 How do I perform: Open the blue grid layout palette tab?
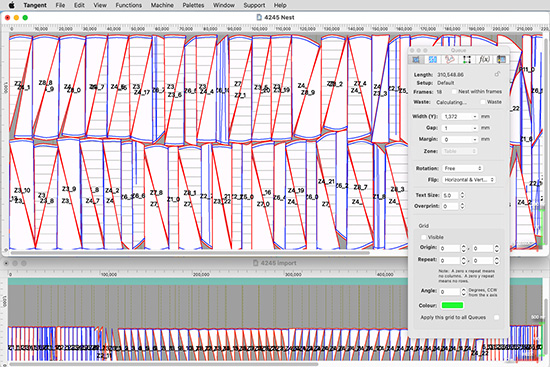433,60
